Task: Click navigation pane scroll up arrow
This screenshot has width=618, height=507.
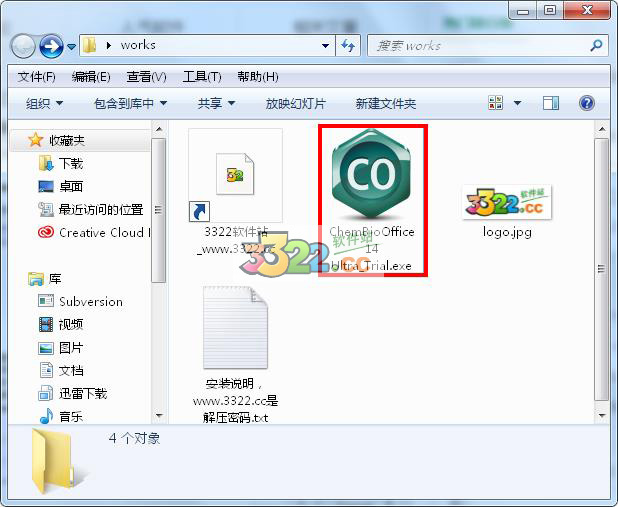Action: pyautogui.click(x=159, y=129)
